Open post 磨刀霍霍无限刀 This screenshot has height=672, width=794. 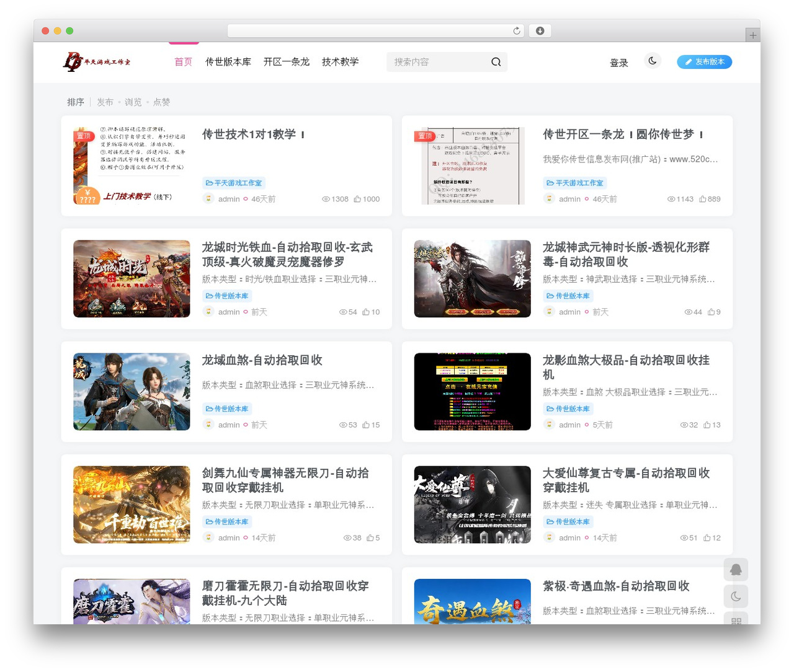point(285,593)
